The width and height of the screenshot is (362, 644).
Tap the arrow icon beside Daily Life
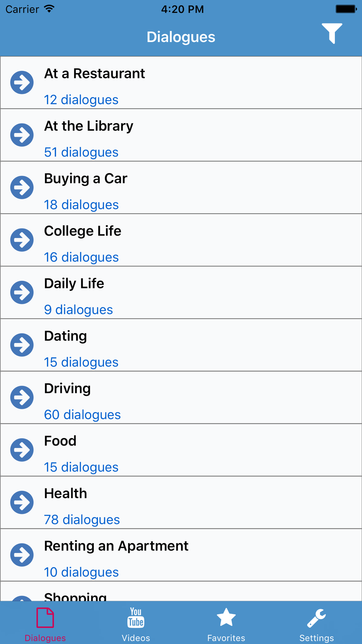tap(22, 293)
